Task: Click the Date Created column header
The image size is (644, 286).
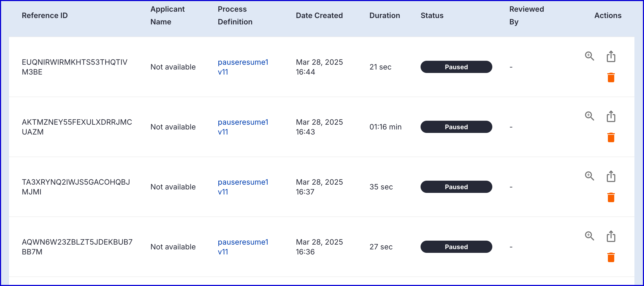Action: pos(319,15)
